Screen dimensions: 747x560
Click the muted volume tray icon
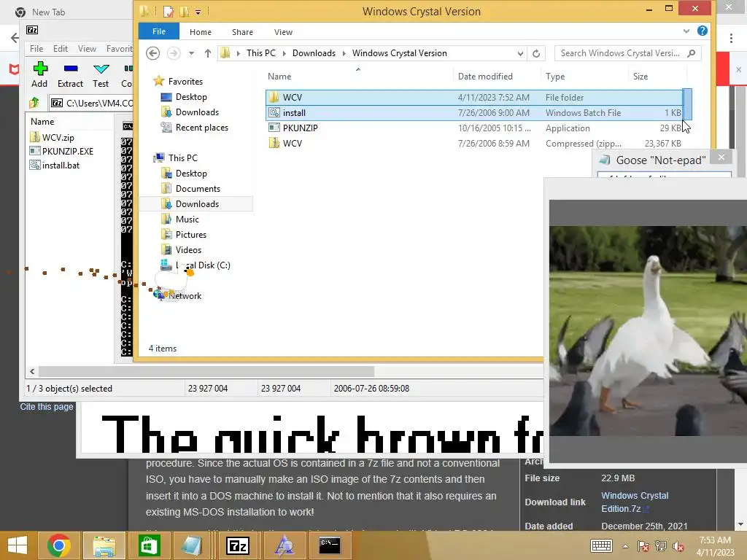[x=678, y=546]
